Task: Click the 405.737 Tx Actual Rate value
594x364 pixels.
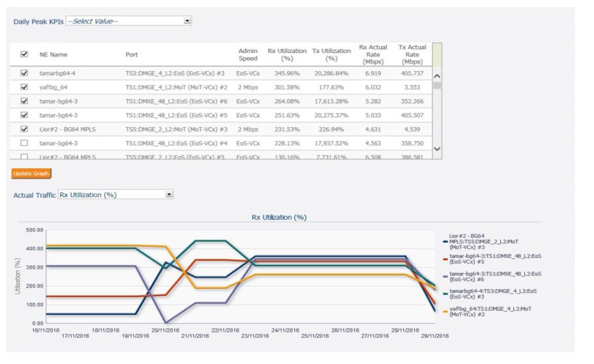Action: coord(412,73)
